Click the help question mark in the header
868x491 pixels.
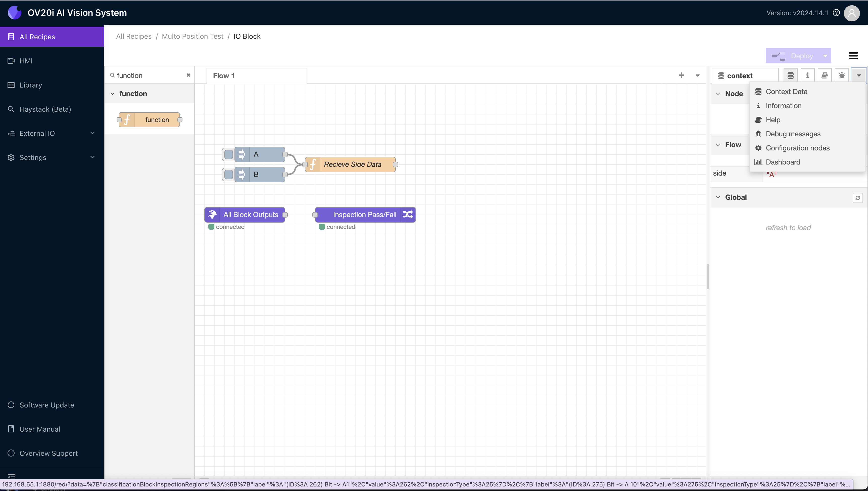tap(837, 13)
